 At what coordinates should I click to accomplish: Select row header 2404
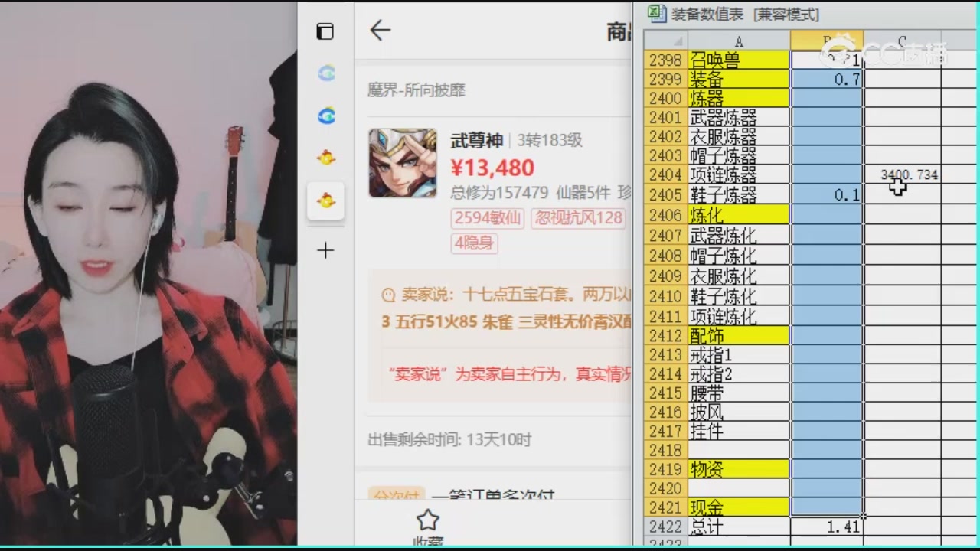[666, 174]
